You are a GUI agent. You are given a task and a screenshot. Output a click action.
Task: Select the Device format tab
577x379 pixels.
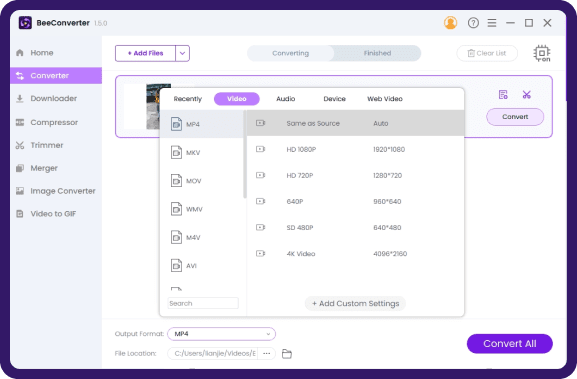(334, 99)
